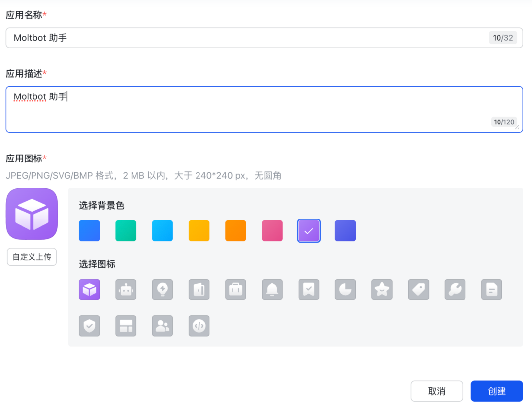Select the wrench tool icon
The image size is (532, 407).
click(x=455, y=289)
